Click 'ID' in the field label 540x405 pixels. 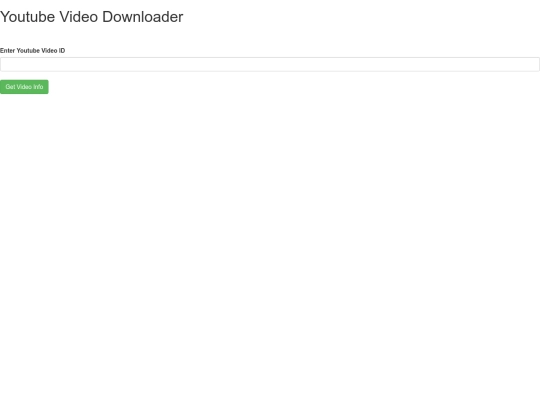pos(62,51)
